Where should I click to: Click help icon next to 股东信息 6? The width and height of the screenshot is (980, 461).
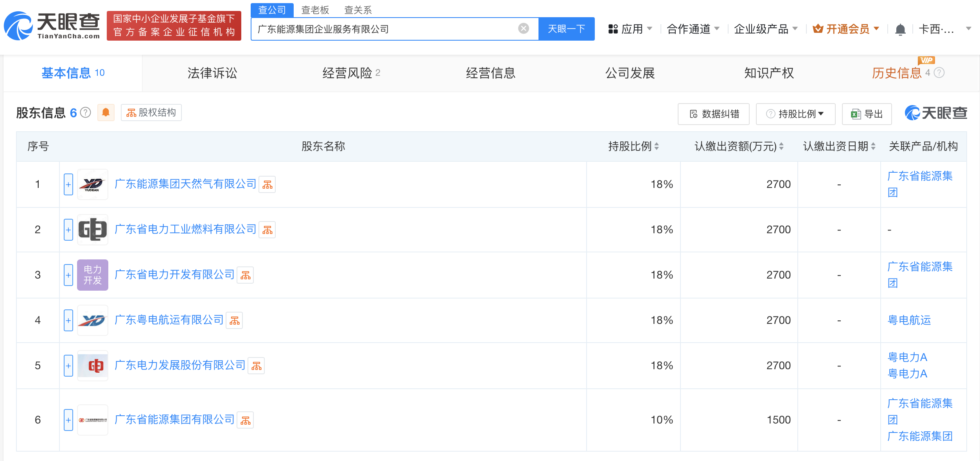85,113
